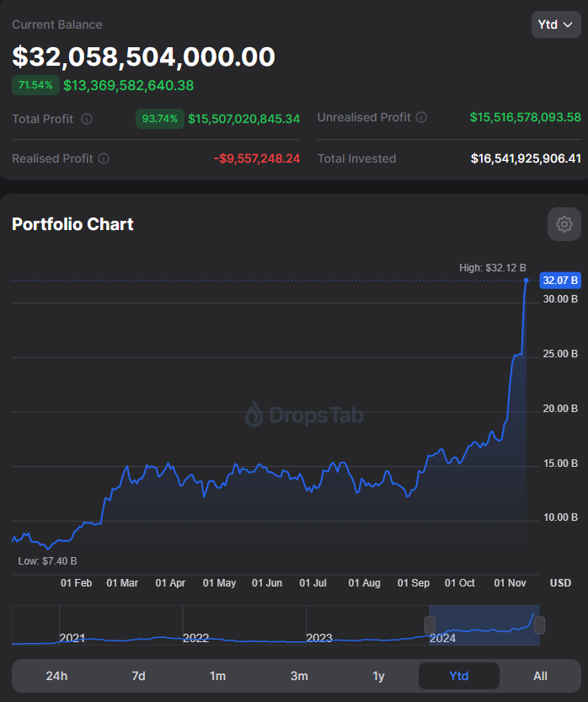Click the Current Balance label
588x702 pixels.
[x=56, y=24]
